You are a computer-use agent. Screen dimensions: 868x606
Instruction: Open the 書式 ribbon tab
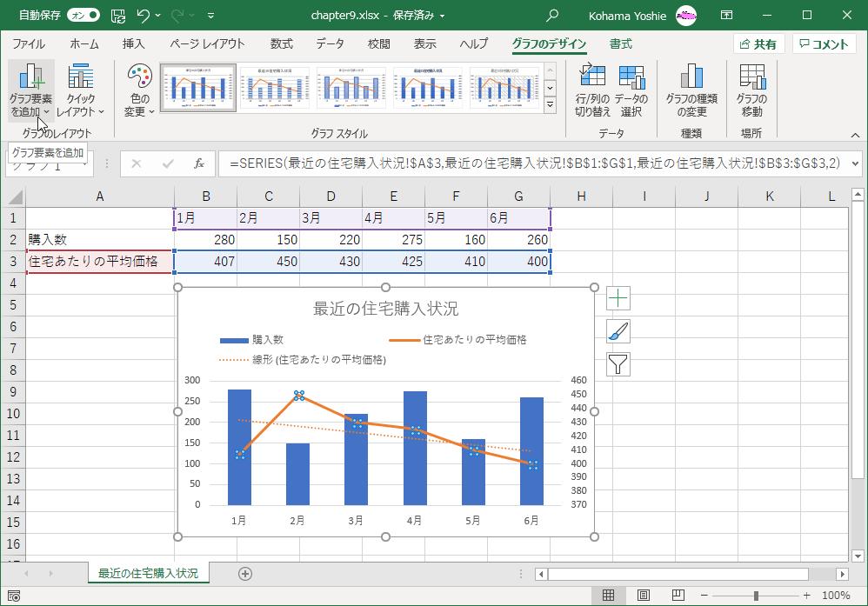[620, 43]
